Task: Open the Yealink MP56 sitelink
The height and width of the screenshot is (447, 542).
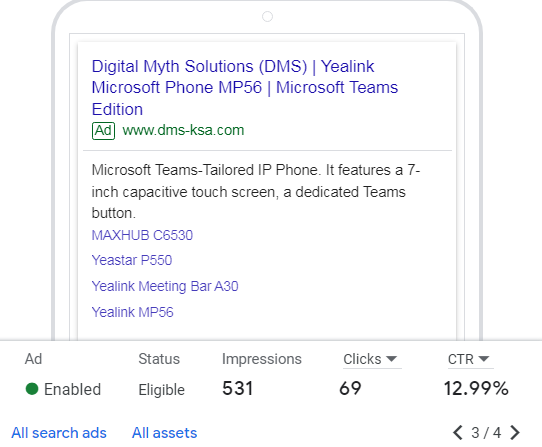Action: click(132, 312)
